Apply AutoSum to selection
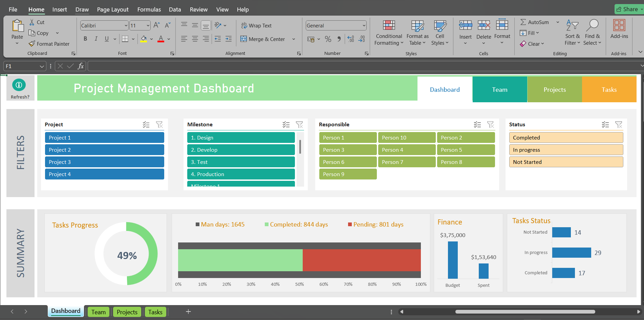The height and width of the screenshot is (320, 644). [x=535, y=22]
